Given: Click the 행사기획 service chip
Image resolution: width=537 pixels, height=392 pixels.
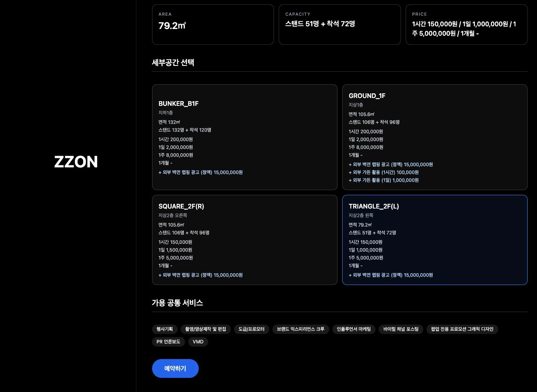Looking at the screenshot, I should point(165,329).
